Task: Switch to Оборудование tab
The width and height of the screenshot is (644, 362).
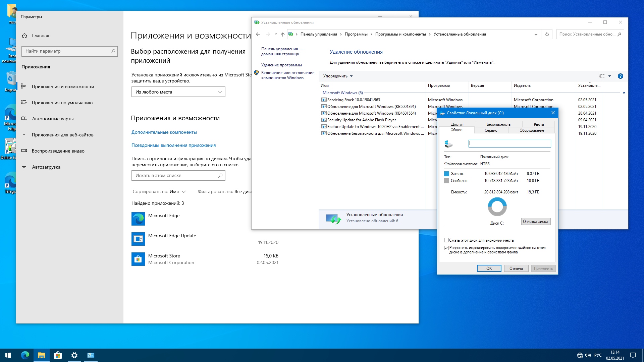Action: coord(532,130)
